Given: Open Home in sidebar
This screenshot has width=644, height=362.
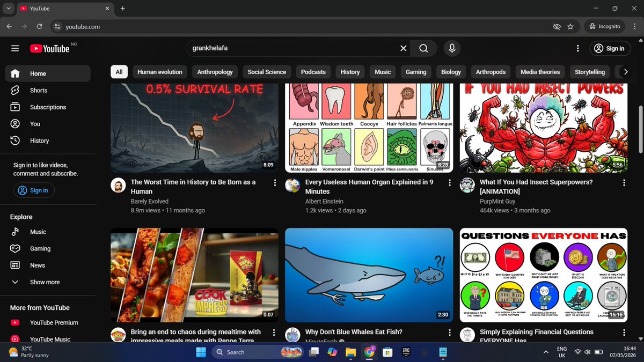Looking at the screenshot, I should click(x=48, y=73).
